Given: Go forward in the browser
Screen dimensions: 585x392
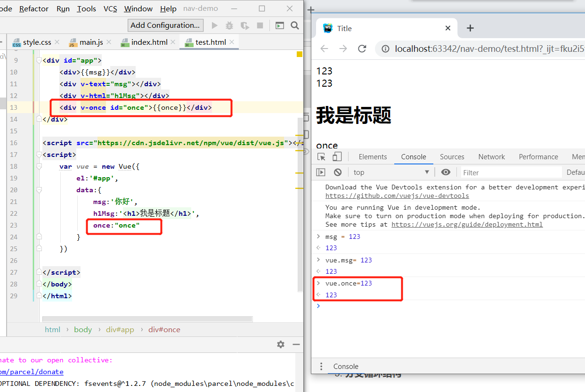Looking at the screenshot, I should (343, 49).
